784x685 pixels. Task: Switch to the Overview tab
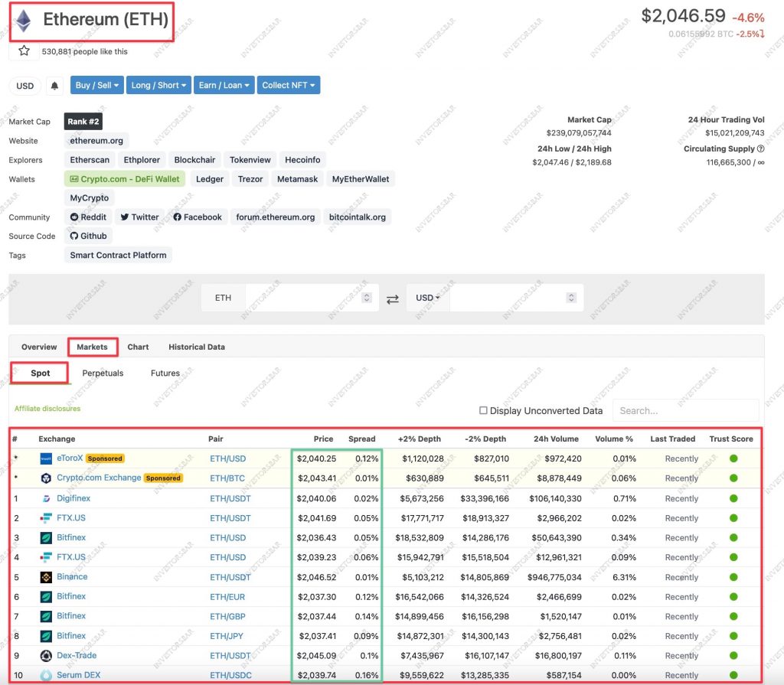39,347
